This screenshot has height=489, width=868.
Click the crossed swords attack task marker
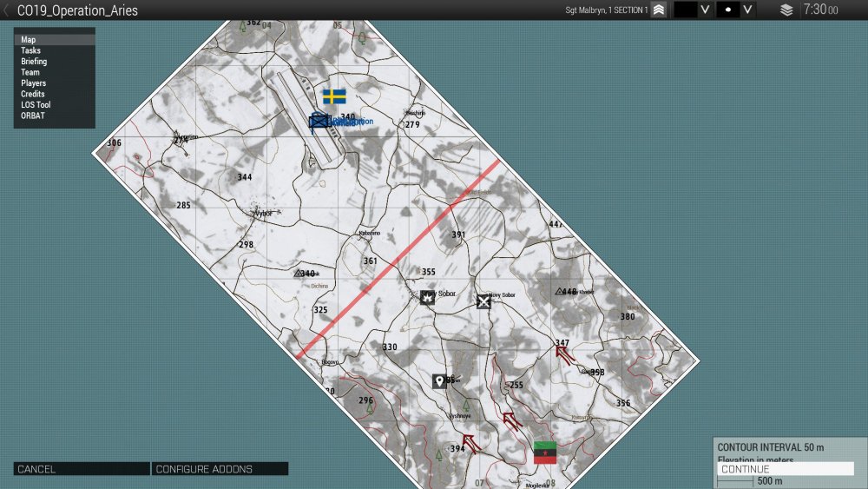(x=484, y=301)
